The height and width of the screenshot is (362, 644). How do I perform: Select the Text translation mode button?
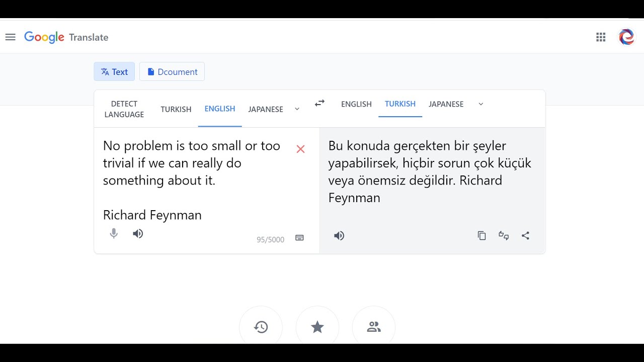click(x=114, y=72)
